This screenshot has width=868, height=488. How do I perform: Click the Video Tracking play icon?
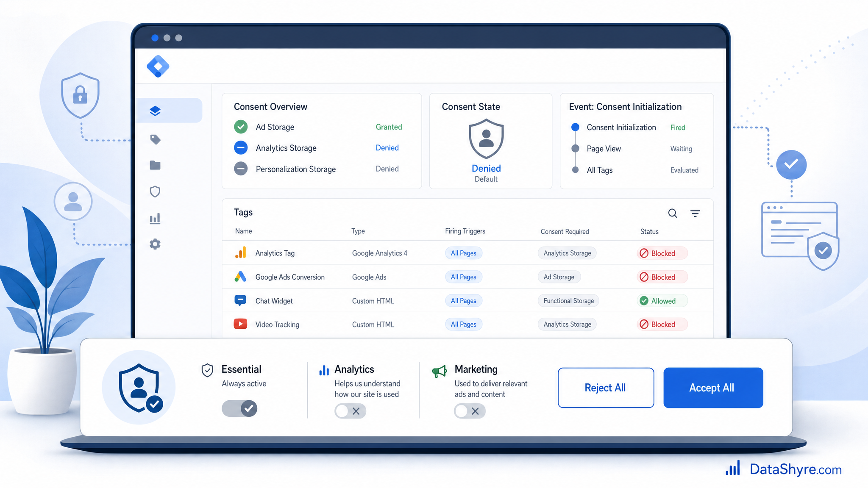(x=240, y=324)
